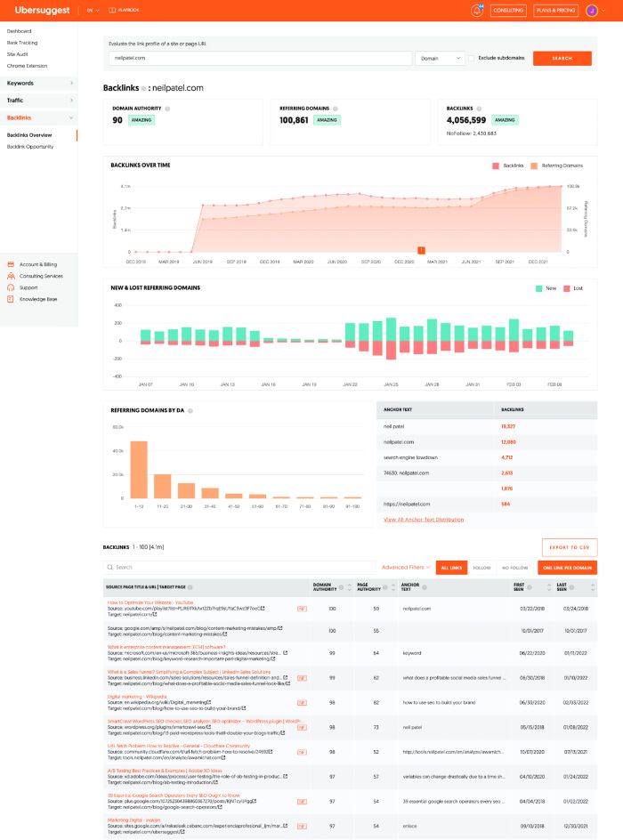The width and height of the screenshot is (623, 840).
Task: Tick the Exclude subdomains checkbox
Action: tap(472, 58)
